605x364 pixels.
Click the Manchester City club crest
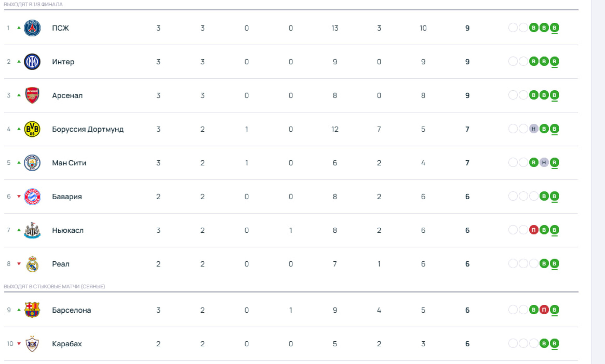coord(32,163)
